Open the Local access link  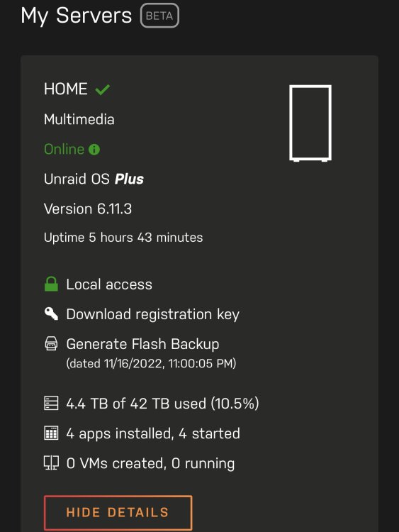(109, 284)
